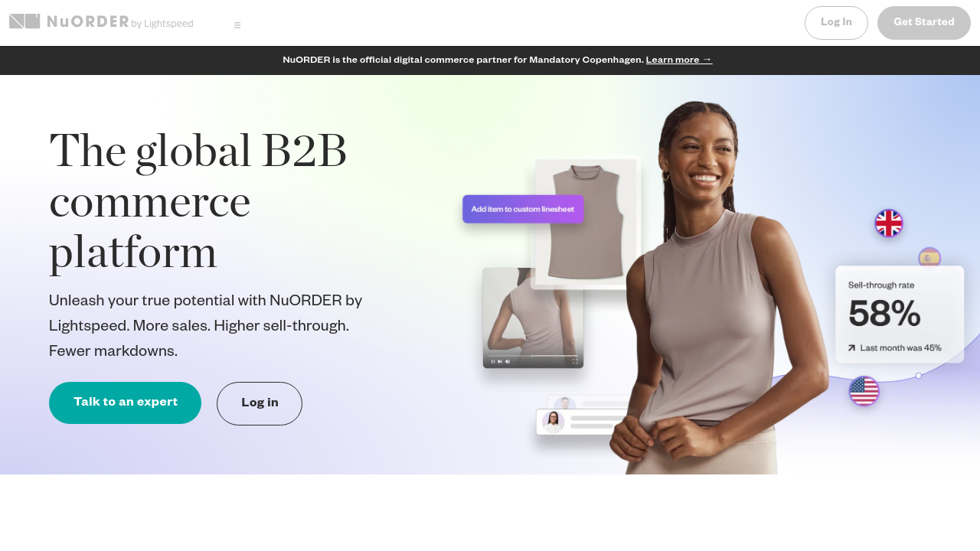Image resolution: width=980 pixels, height=551 pixels.
Task: Click the Sell-through rate 58% card
Action: [x=900, y=315]
